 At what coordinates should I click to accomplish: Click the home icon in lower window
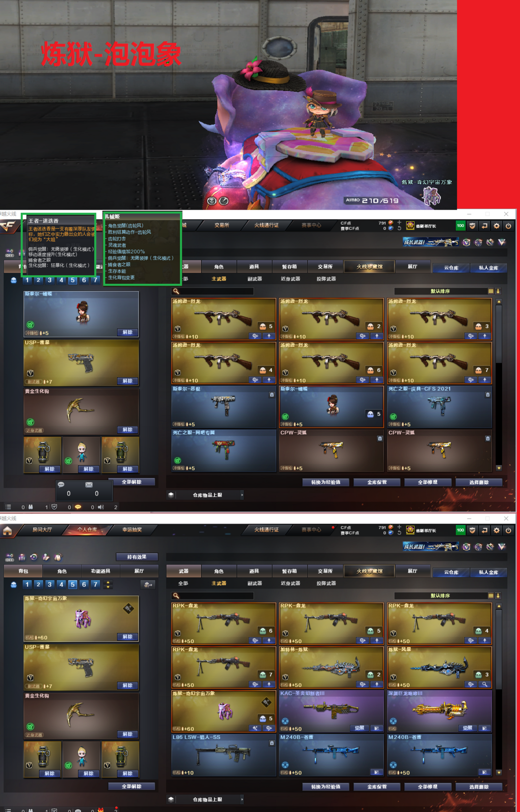point(7,531)
